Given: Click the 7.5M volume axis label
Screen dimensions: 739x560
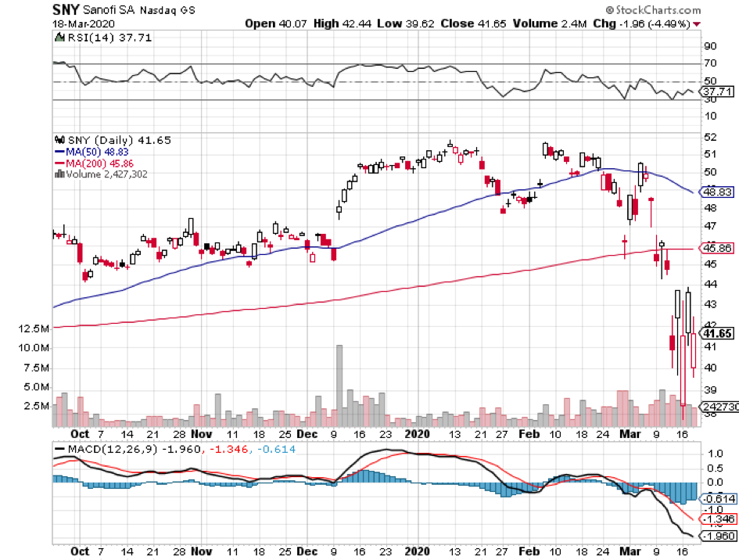Looking at the screenshot, I should pyautogui.click(x=36, y=368).
